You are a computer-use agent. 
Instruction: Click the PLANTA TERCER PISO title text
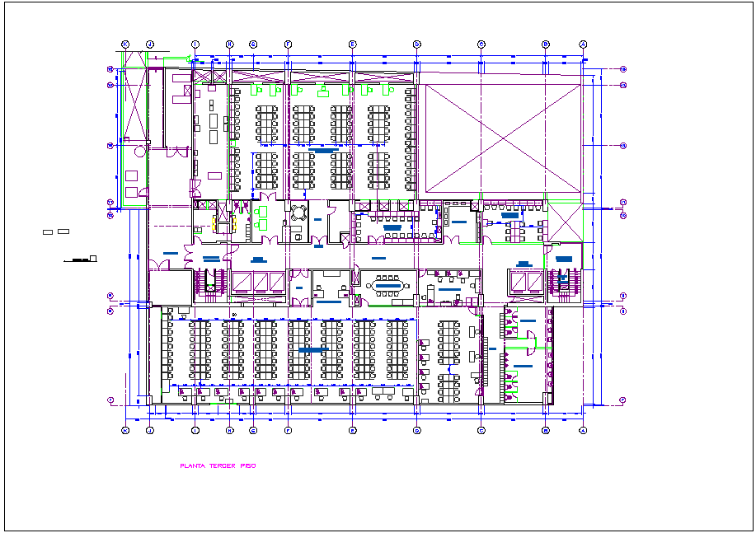point(218,465)
